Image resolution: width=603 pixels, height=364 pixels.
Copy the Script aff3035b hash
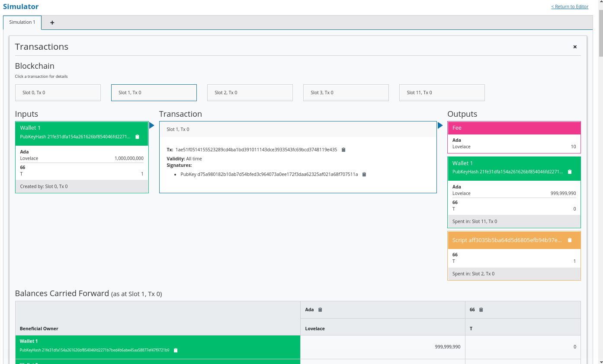click(570, 240)
